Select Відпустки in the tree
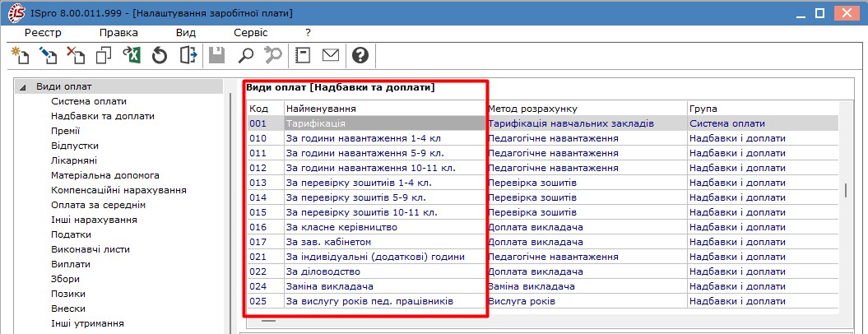The image size is (868, 334). [x=76, y=146]
